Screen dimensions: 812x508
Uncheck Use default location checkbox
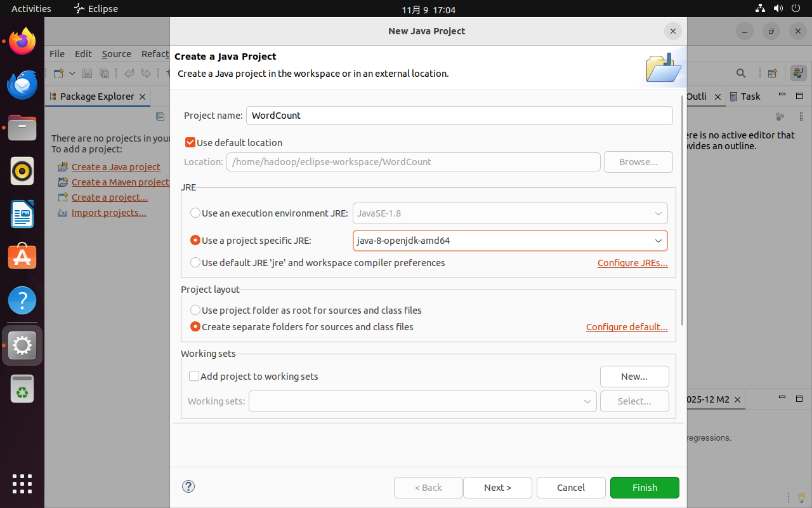coord(190,143)
